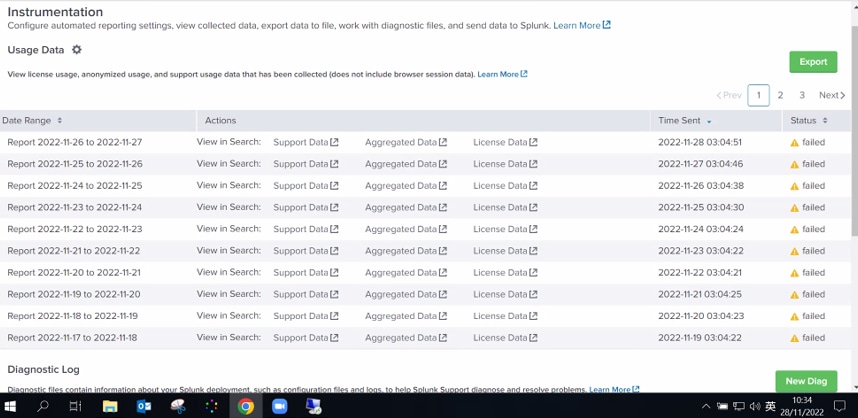Image resolution: width=858 pixels, height=418 pixels.
Task: Select time sent '2022-11-21 03:04:25'
Action: 700,294
